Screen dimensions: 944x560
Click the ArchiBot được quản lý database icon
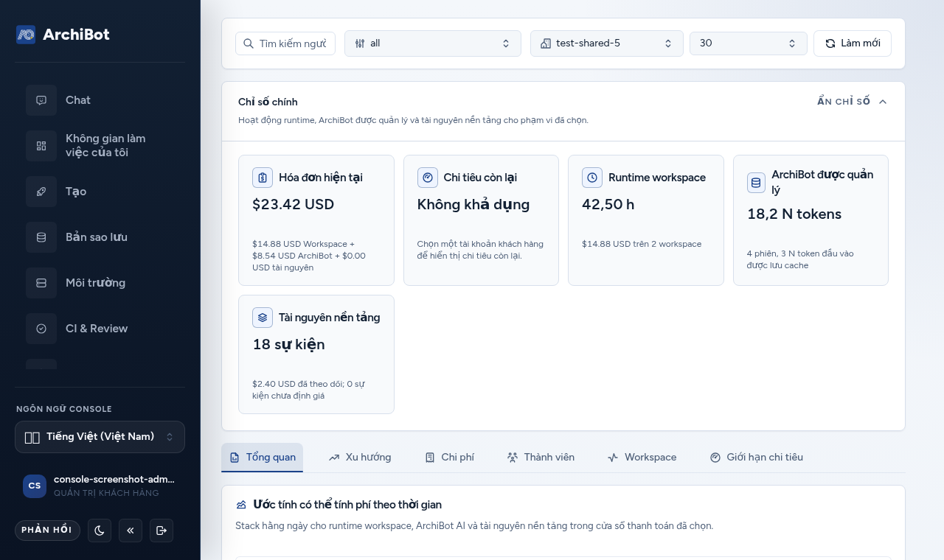point(756,183)
